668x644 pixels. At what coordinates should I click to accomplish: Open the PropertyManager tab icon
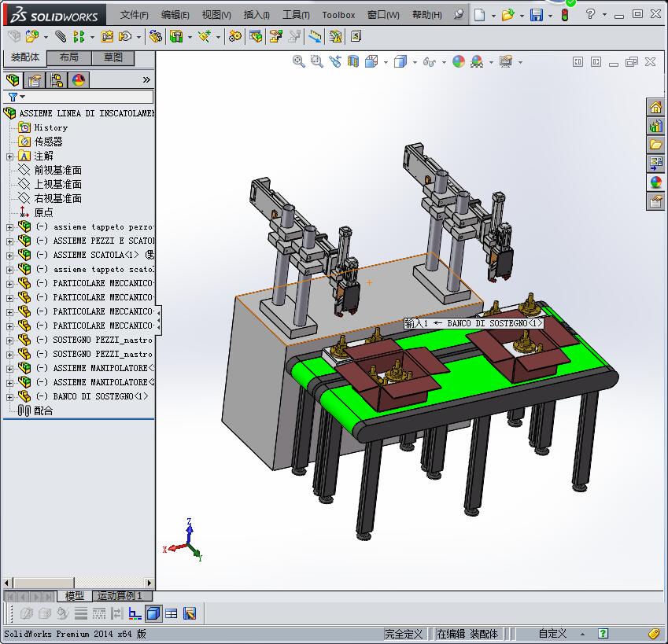tap(35, 80)
